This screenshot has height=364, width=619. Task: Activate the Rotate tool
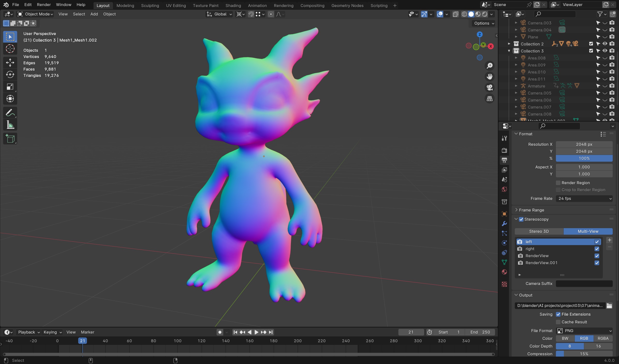[x=10, y=74]
